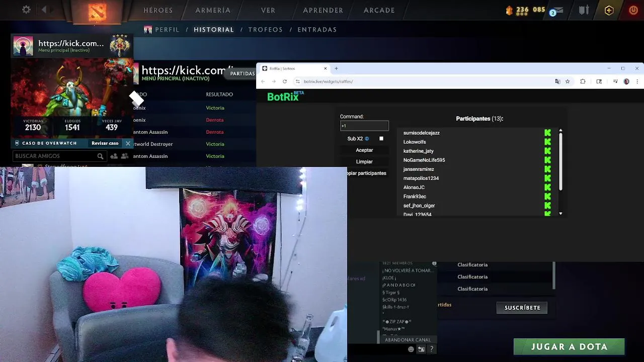Click the Overwatch case shield icon
The height and width of the screenshot is (362, 644).
coord(17,143)
